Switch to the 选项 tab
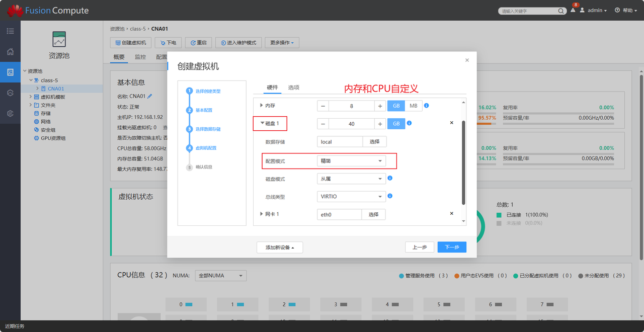Image resolution: width=644 pixels, height=332 pixels. (294, 88)
